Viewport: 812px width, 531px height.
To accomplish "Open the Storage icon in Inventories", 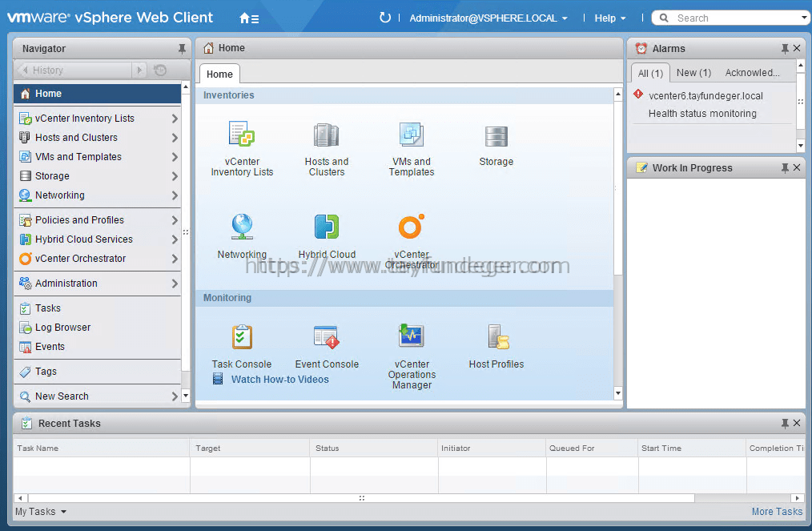I will coord(496,135).
